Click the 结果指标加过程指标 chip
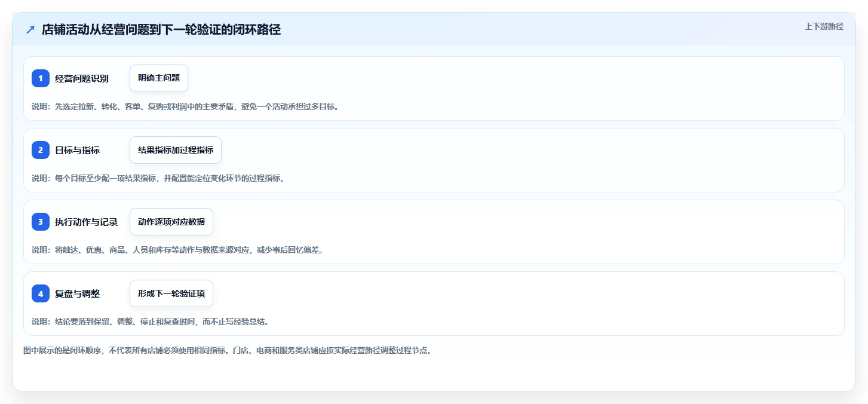This screenshot has width=868, height=404. click(176, 150)
